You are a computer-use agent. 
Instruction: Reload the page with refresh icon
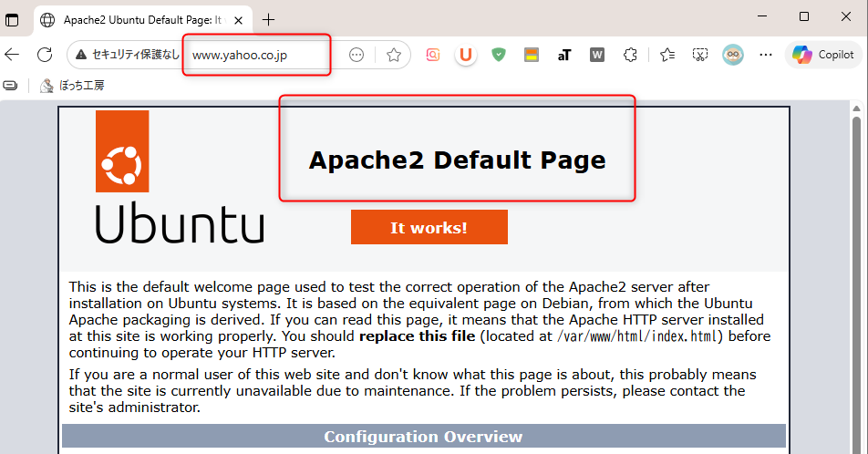[x=44, y=55]
